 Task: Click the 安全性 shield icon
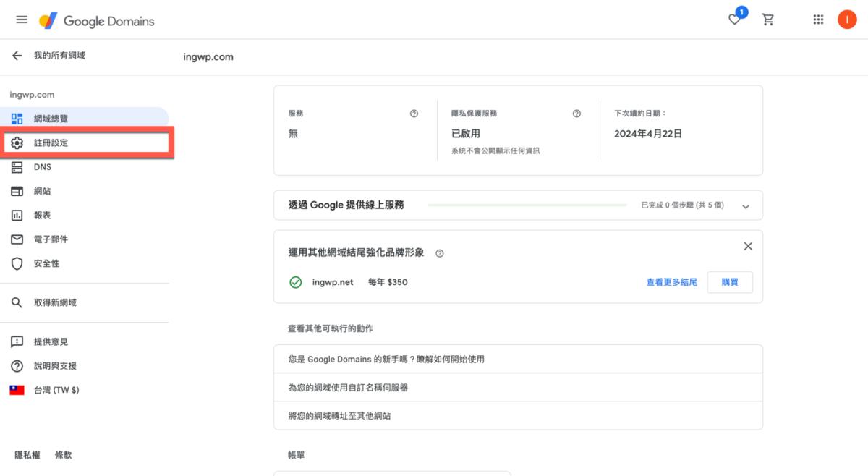click(x=17, y=263)
